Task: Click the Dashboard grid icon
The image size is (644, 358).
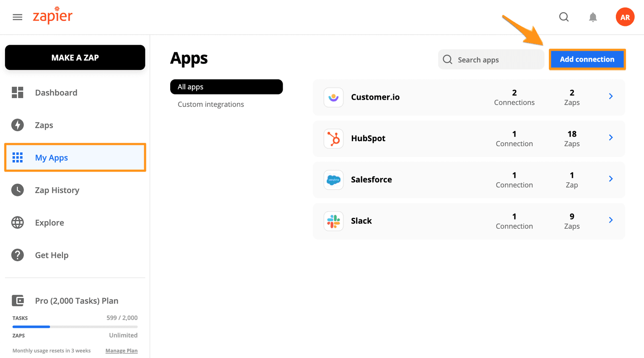Action: [18, 93]
